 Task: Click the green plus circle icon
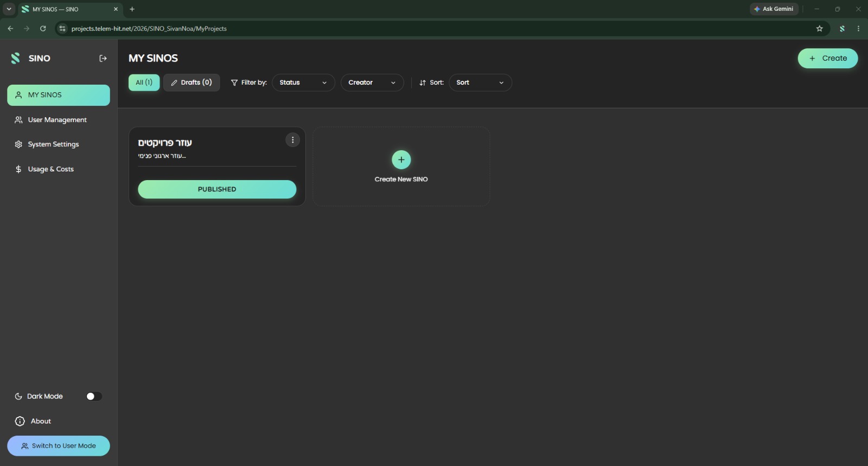pyautogui.click(x=401, y=159)
